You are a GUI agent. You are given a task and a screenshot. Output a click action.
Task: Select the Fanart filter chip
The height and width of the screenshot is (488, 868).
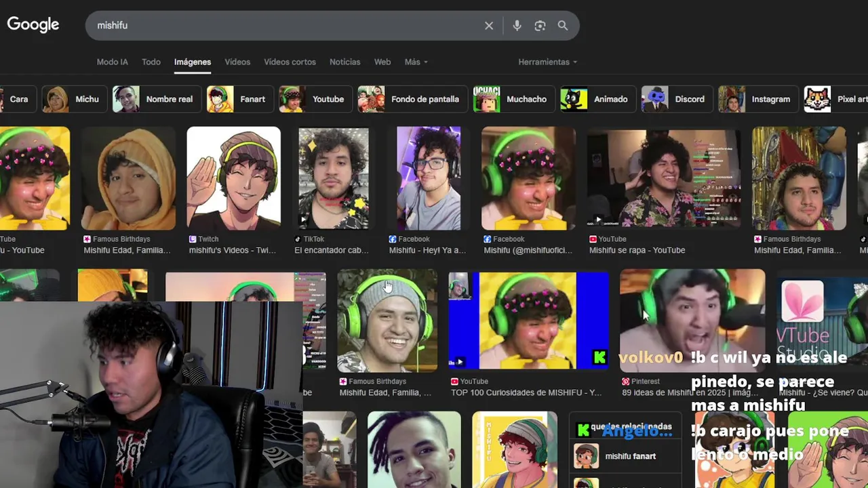click(x=239, y=99)
